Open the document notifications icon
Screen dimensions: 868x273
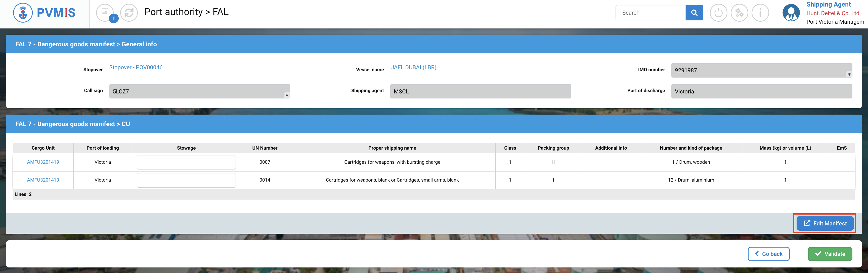(x=105, y=13)
